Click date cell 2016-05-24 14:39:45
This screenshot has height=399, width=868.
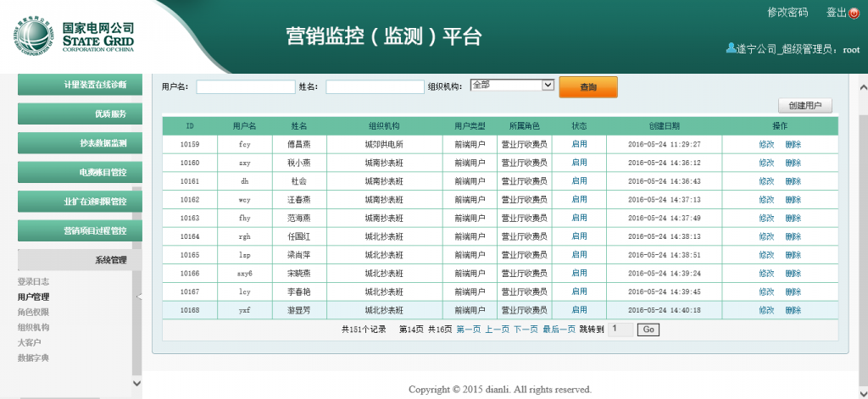(x=665, y=291)
